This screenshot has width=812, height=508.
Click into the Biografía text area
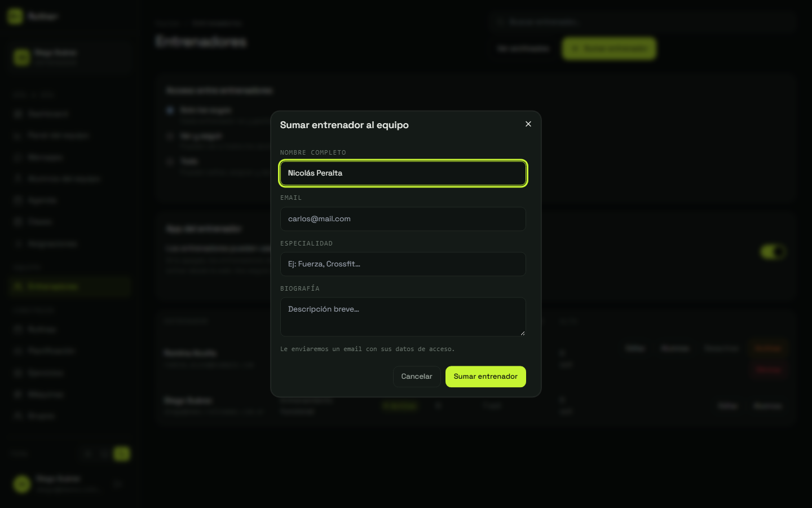(x=403, y=317)
